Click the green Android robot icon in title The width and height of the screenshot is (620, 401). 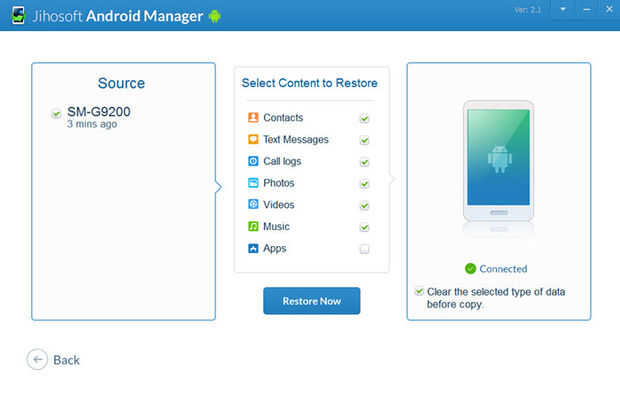pyautogui.click(x=214, y=16)
